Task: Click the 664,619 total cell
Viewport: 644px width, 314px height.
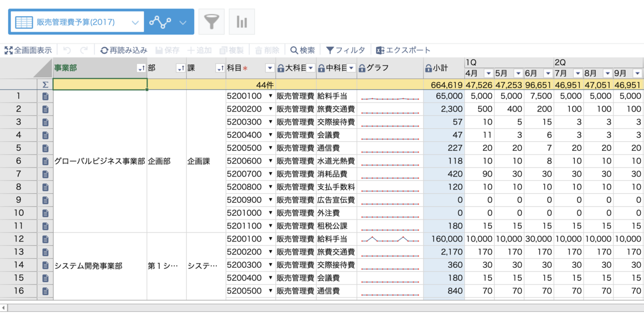Action: click(444, 84)
